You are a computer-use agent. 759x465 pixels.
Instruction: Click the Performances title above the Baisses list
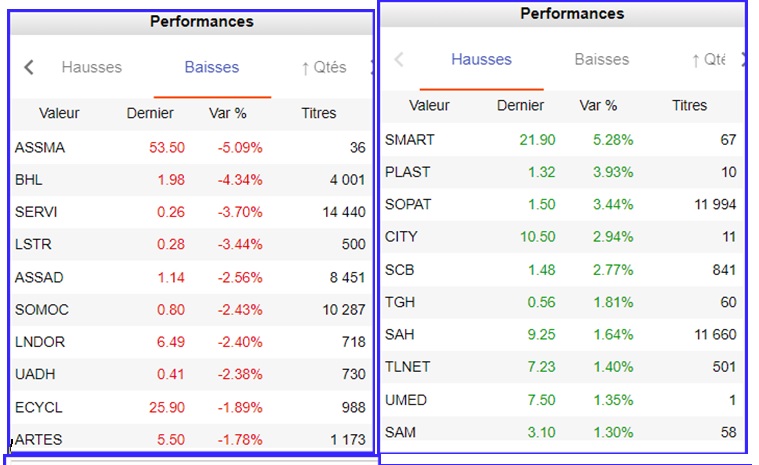(x=202, y=21)
